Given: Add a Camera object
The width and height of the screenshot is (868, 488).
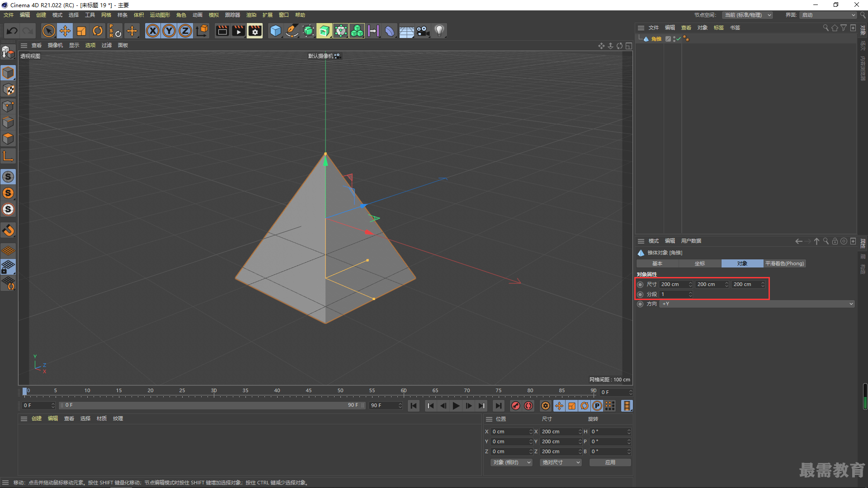Looking at the screenshot, I should [423, 31].
